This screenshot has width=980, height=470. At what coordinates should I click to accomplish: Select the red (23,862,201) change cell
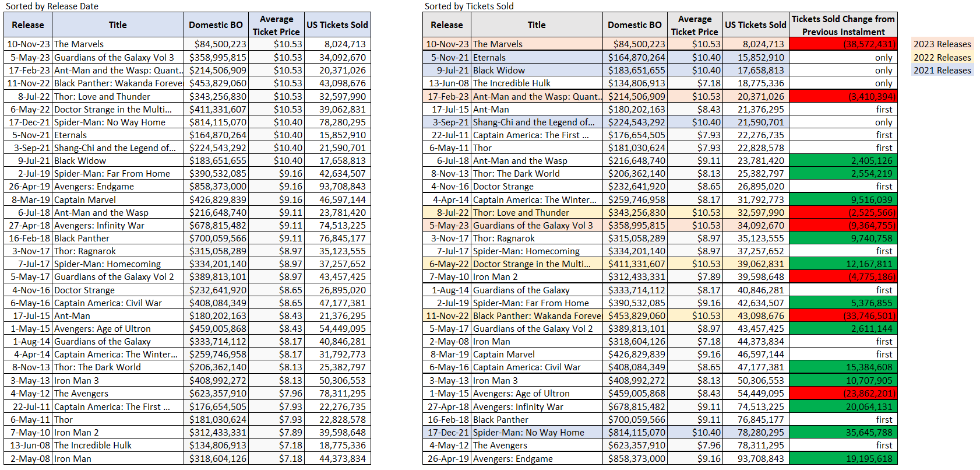coord(843,394)
